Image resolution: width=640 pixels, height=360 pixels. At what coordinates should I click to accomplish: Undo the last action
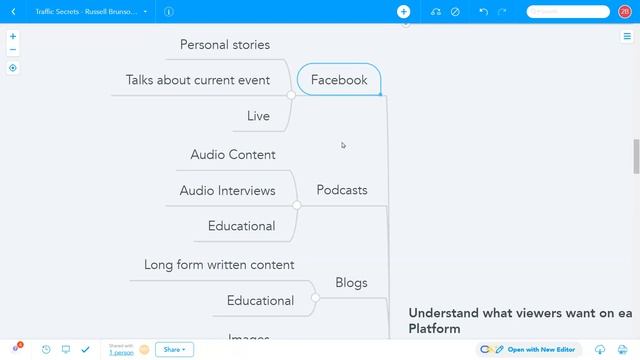pyautogui.click(x=483, y=11)
